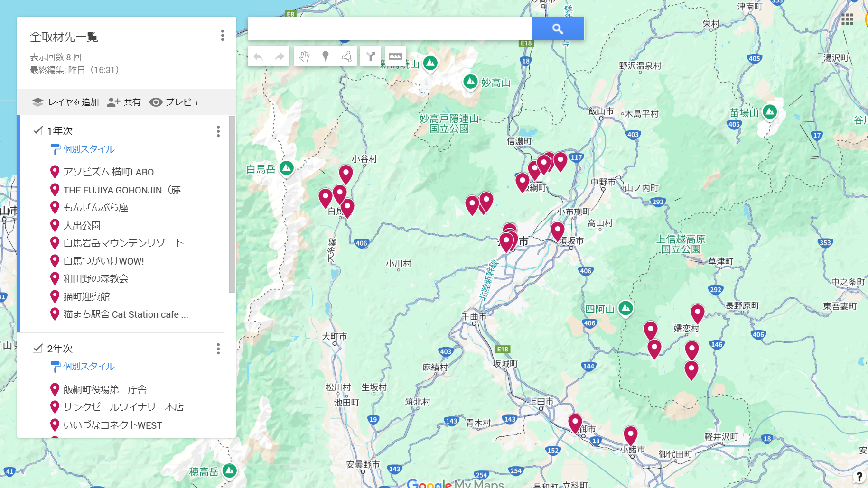
Task: Click the 最終編集 last edited text
Action: [x=74, y=70]
